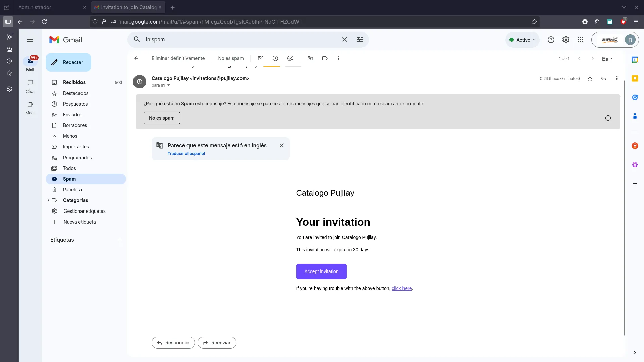Click the click here link
The image size is (644, 362).
point(401,288)
